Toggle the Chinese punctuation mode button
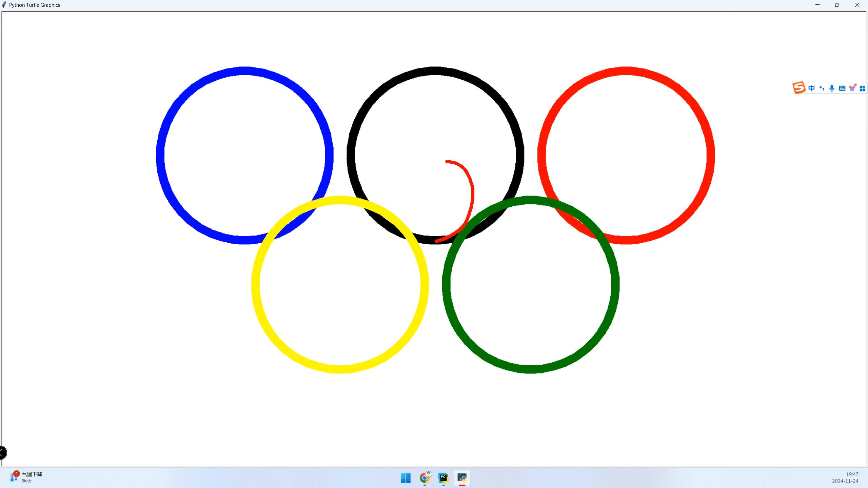The image size is (868, 488). (x=822, y=88)
